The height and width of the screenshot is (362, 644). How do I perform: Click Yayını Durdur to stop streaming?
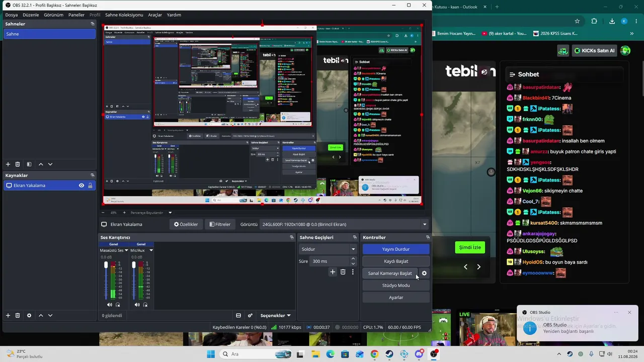point(396,249)
